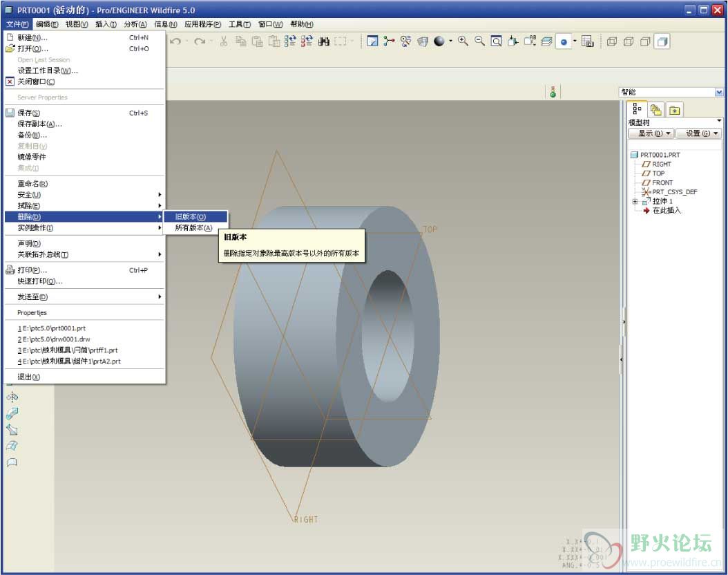This screenshot has width=728, height=575.
Task: Click the Regenerate model icon
Action: pos(290,41)
